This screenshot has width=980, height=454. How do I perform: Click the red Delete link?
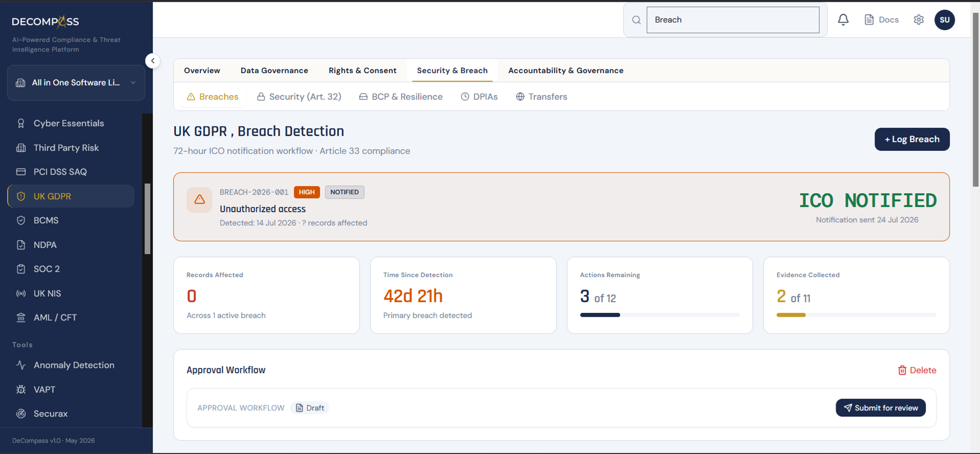click(x=917, y=370)
